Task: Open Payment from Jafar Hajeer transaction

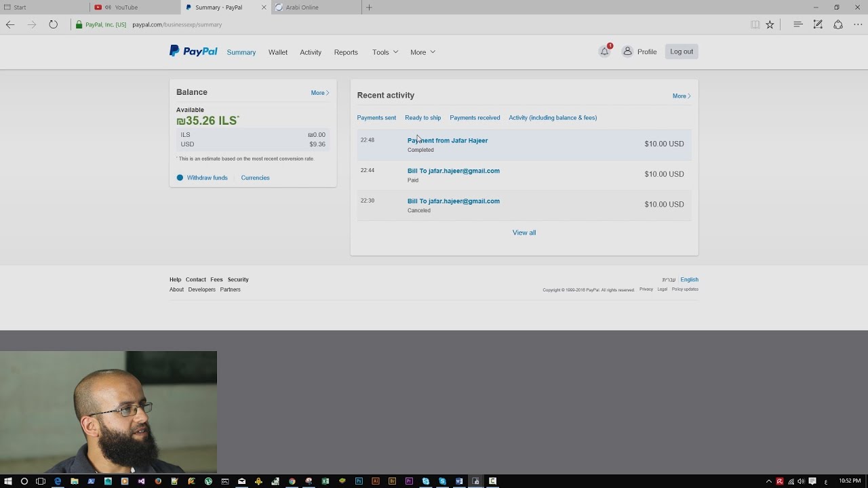Action: pyautogui.click(x=448, y=140)
